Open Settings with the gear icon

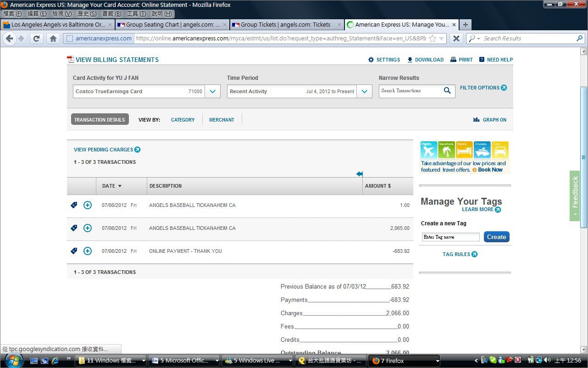point(371,60)
